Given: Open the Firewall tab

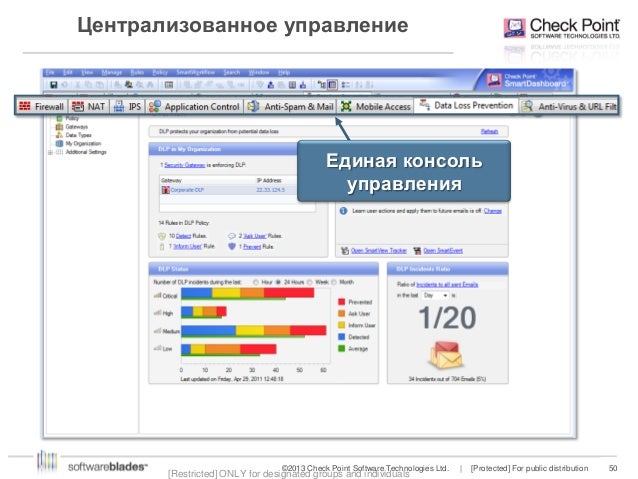Looking at the screenshot, I should click(x=42, y=106).
